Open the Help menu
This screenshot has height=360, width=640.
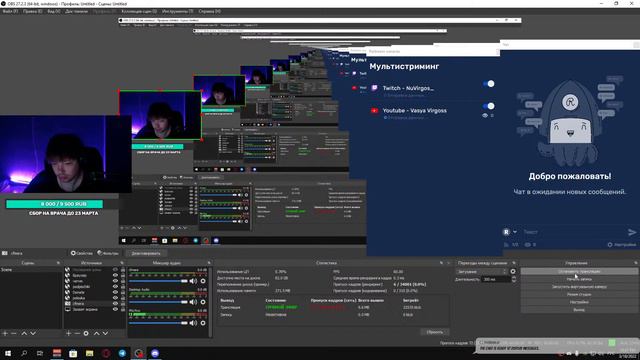coord(209,11)
